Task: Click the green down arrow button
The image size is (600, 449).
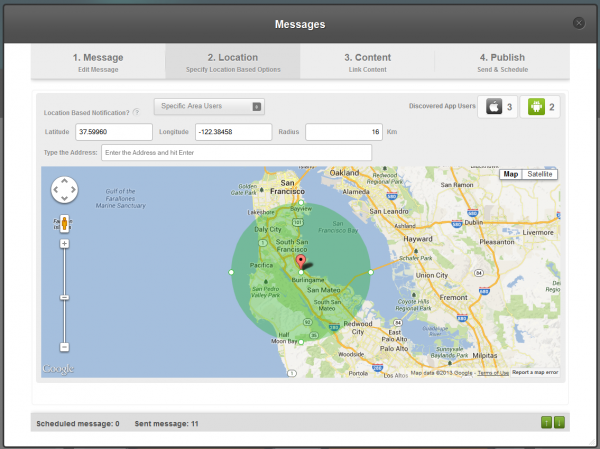Action: click(x=559, y=423)
